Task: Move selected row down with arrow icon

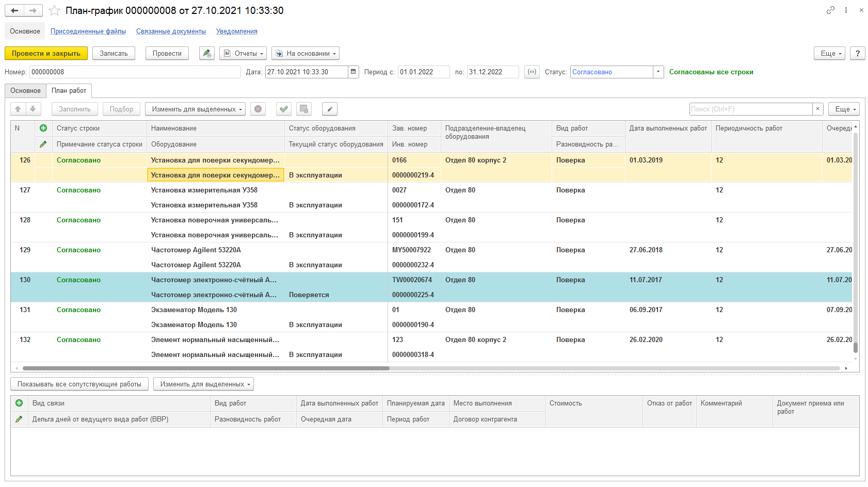Action: pos(33,109)
